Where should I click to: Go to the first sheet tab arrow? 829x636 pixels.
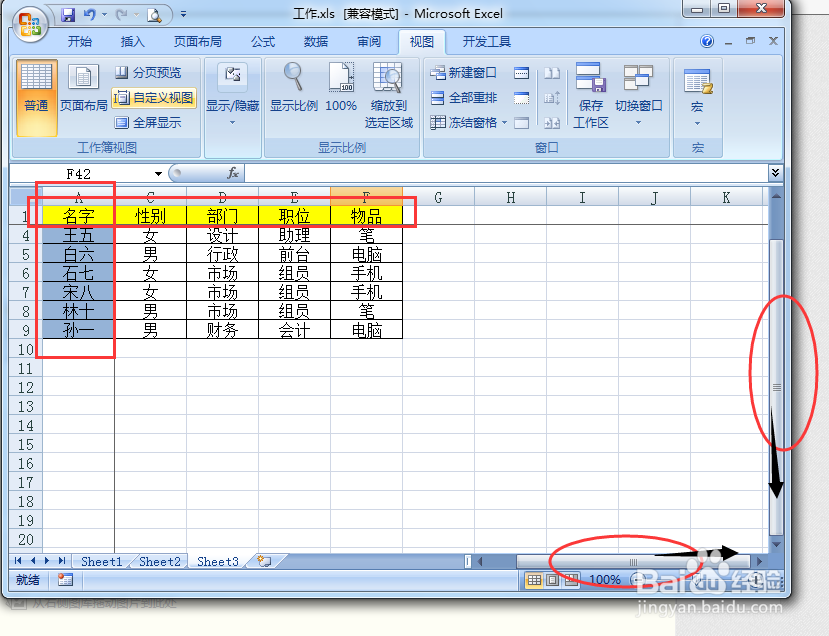pos(19,561)
